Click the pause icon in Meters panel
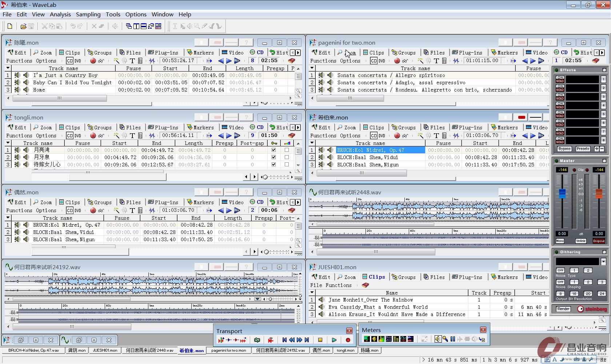Screen dimensions: 611x364 452,339
